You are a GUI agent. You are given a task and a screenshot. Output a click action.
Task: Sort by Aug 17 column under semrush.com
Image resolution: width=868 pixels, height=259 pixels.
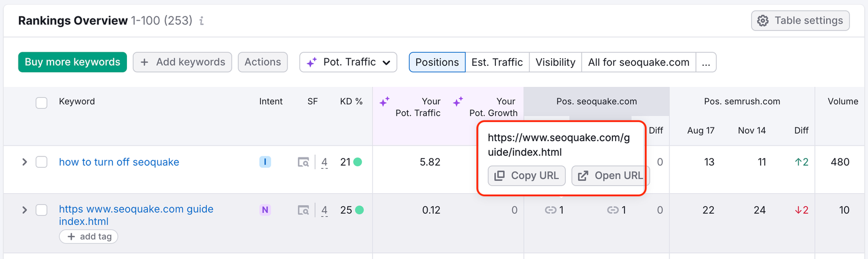coord(701,130)
